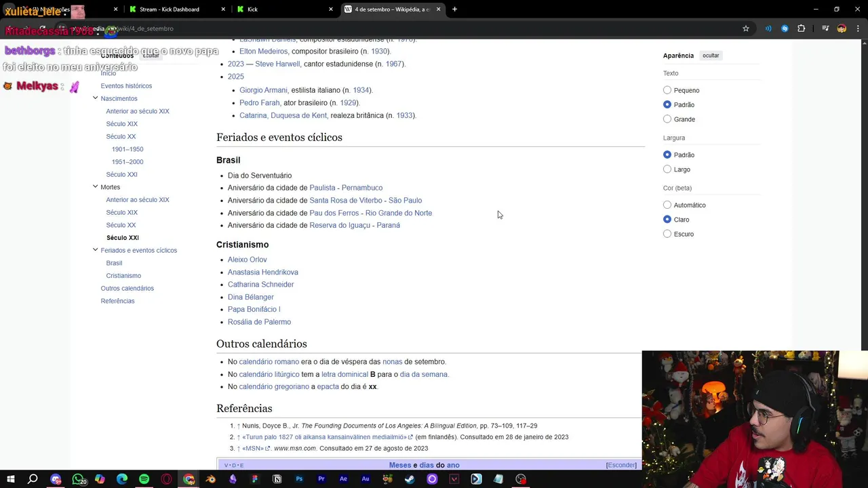Jump to Anterior ao século XIX under Nascimentos

tap(138, 111)
